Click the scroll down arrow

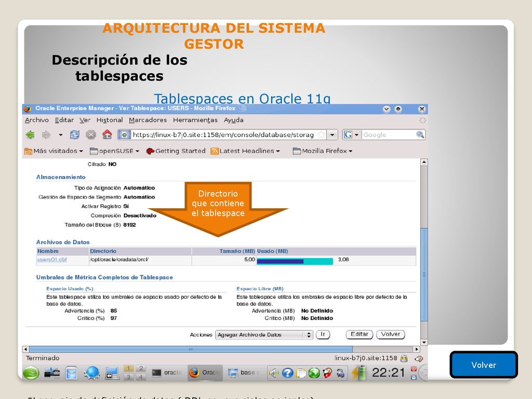[424, 342]
